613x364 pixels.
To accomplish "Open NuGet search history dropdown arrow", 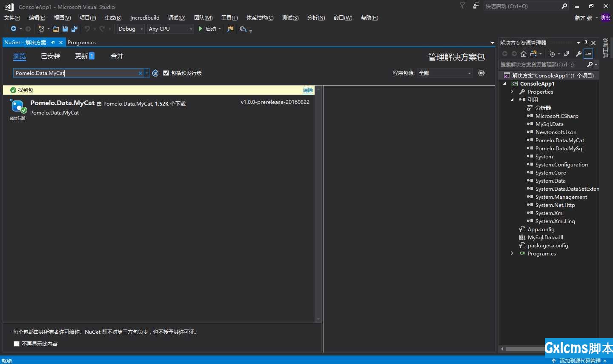I will 147,73.
